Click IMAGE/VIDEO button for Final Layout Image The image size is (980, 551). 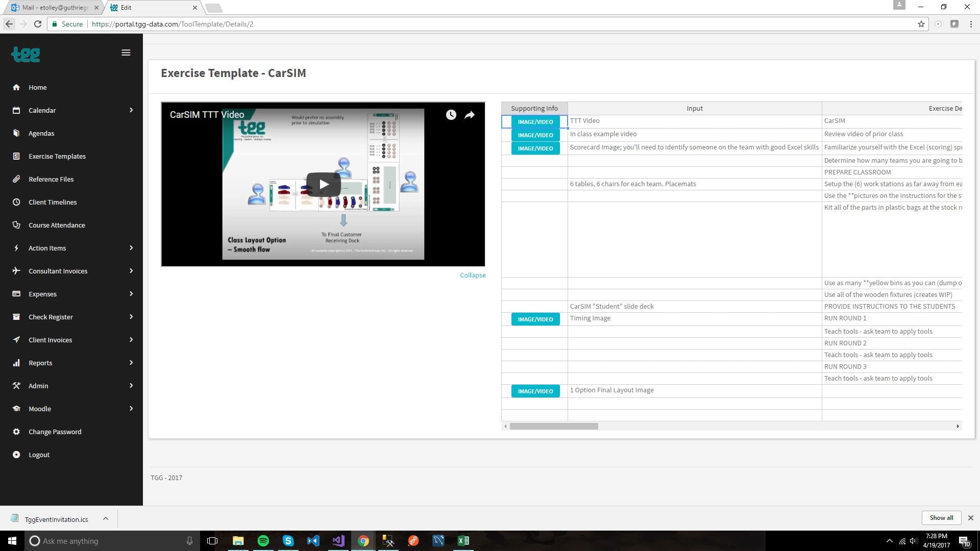535,391
